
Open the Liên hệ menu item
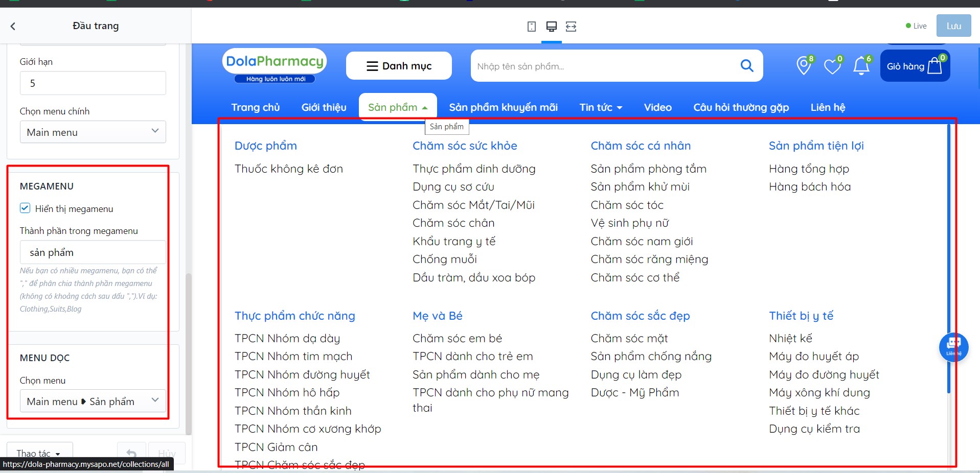click(828, 107)
